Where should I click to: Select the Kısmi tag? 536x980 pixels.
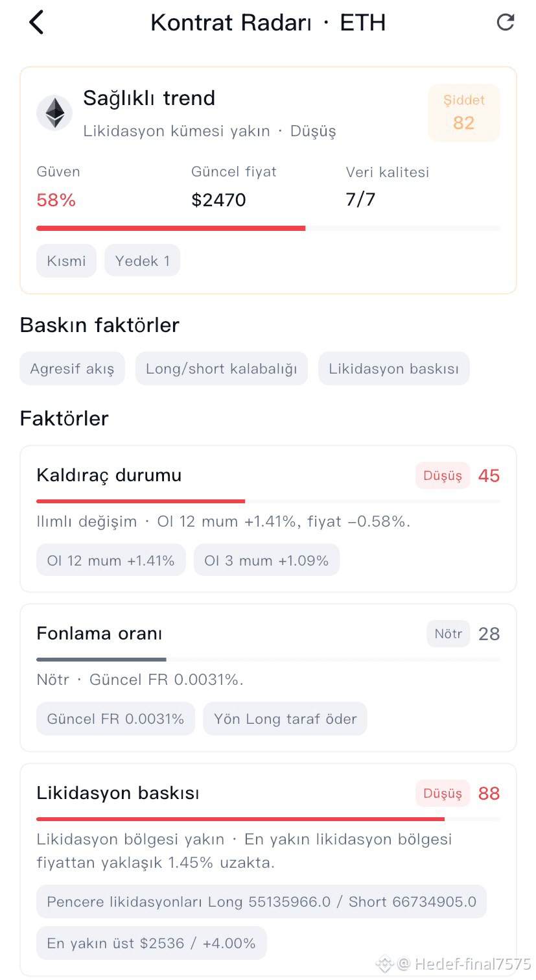click(66, 261)
